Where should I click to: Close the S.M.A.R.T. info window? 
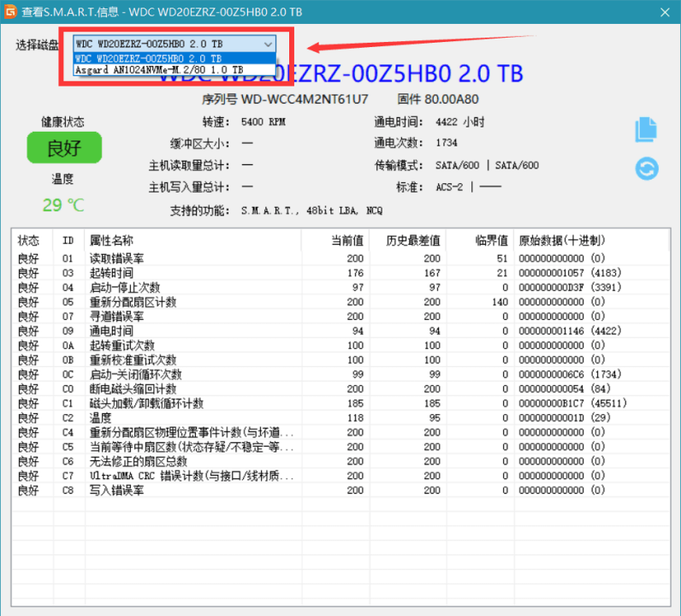(x=665, y=12)
